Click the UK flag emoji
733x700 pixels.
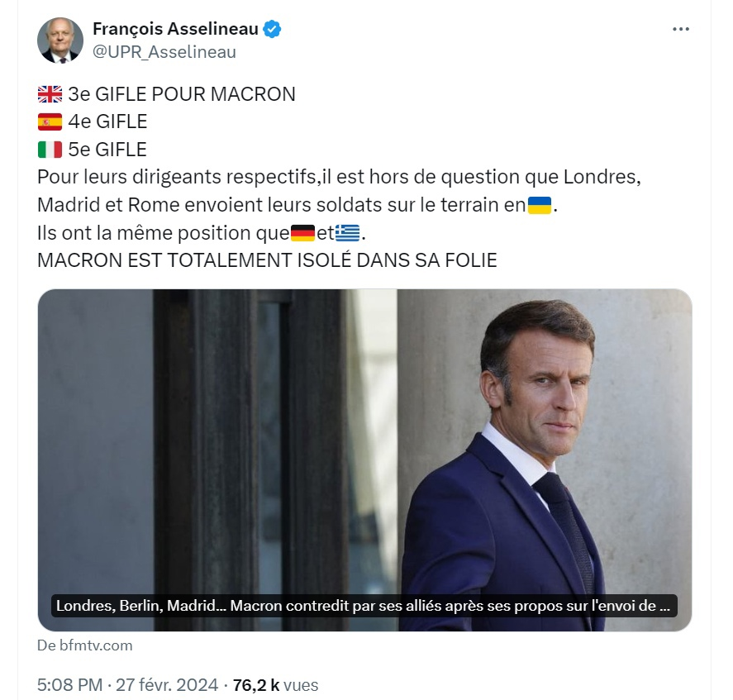point(50,94)
